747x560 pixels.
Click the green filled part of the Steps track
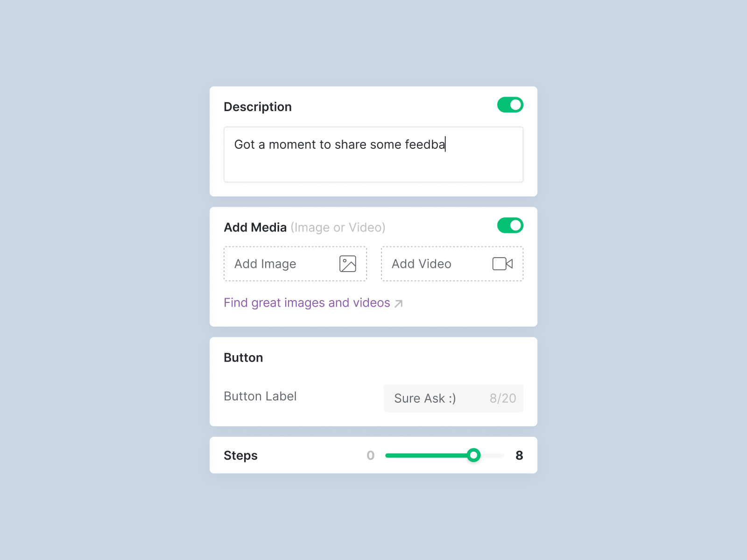pos(425,455)
